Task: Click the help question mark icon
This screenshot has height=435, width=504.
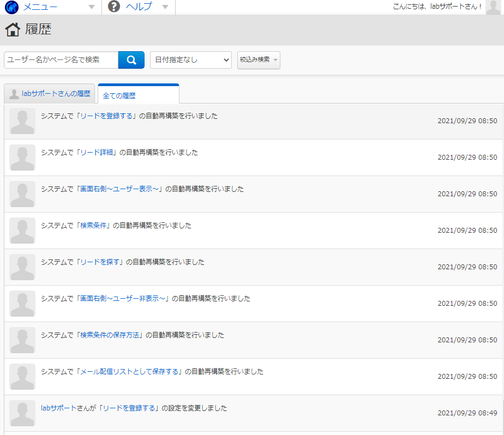Action: tap(114, 7)
